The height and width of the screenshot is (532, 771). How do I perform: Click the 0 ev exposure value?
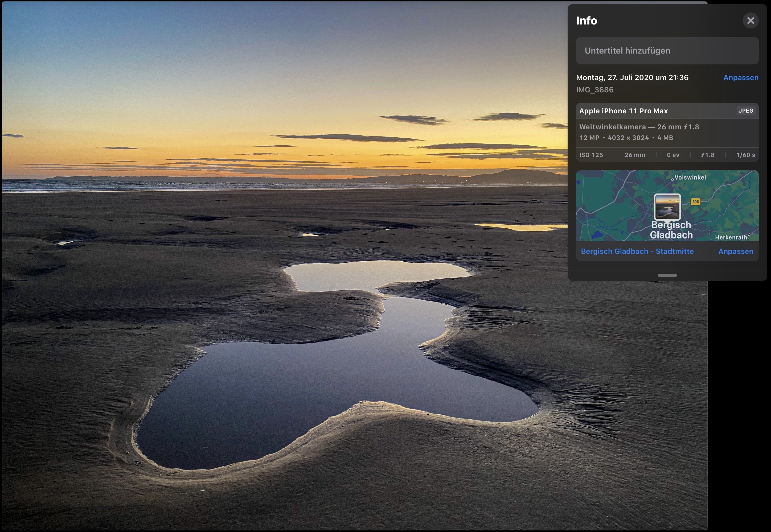click(673, 155)
